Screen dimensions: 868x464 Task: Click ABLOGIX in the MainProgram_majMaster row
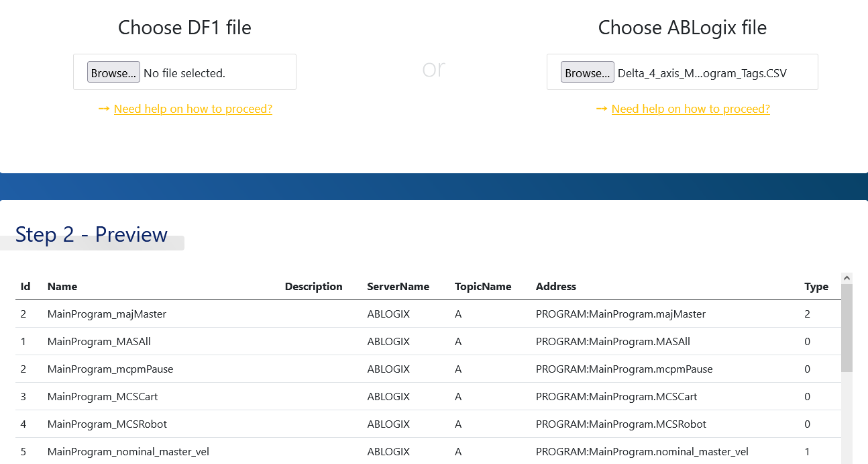tap(388, 314)
